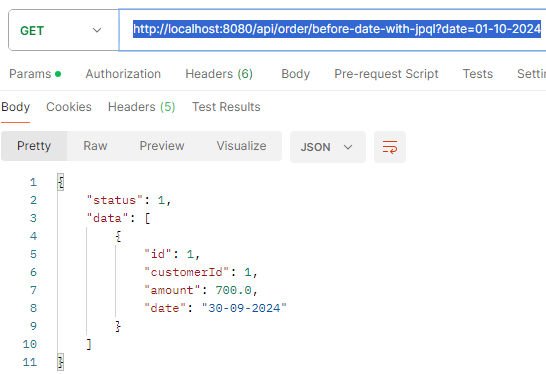Open request Headers (6) tab
The image size is (546, 374).
coord(219,74)
